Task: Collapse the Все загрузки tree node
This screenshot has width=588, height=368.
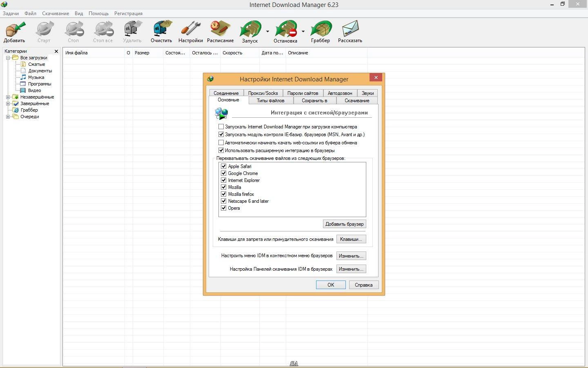Action: 8,58
